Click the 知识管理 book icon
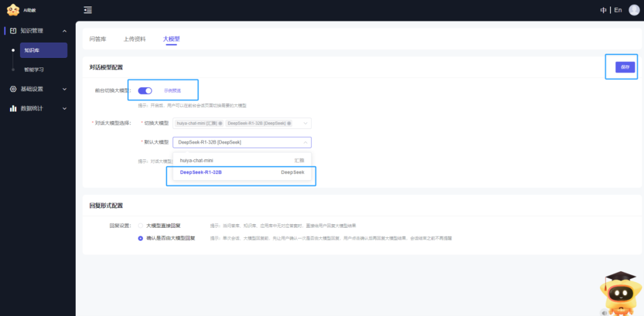 (13, 31)
